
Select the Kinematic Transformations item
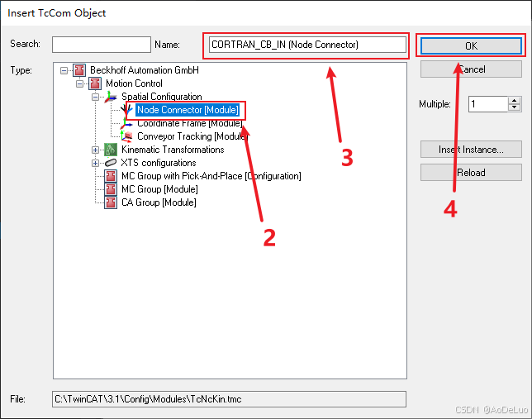[x=173, y=150]
